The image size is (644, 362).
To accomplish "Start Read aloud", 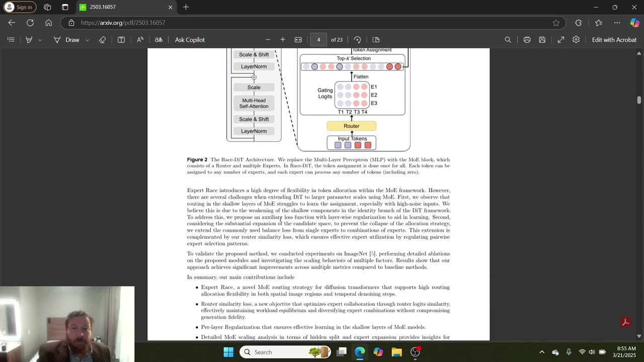I will point(140,40).
